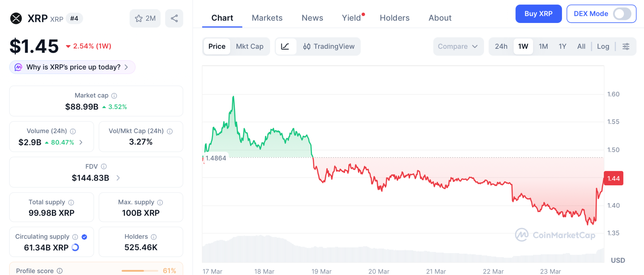Click the Buy XRP button
644x275 pixels.
(x=538, y=14)
